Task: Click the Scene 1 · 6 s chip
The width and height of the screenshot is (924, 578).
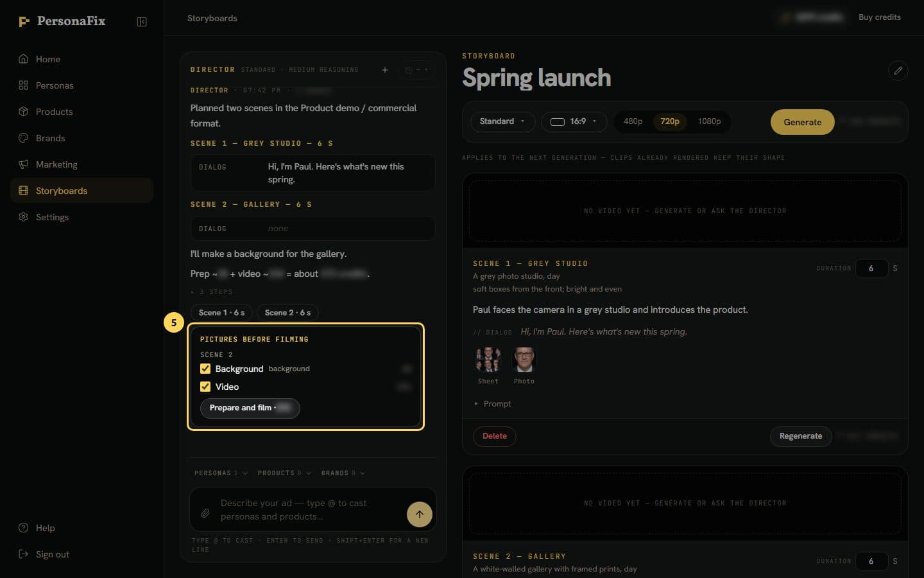Action: (x=221, y=313)
